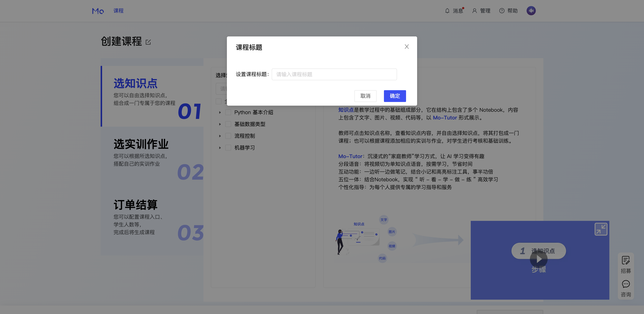Open the 消息 notification bell
Viewport: 644px width, 314px height.
447,11
